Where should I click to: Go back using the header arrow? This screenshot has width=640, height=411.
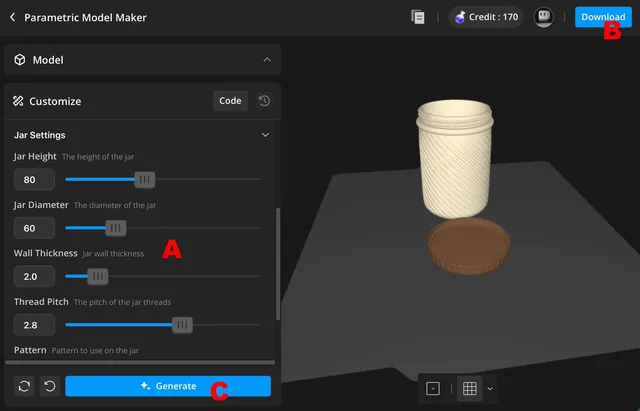12,17
